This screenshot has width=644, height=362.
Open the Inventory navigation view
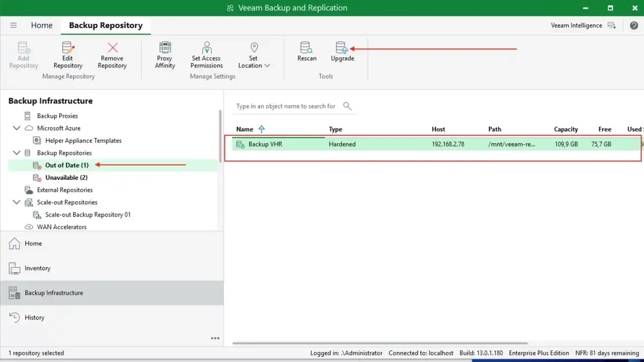point(38,268)
